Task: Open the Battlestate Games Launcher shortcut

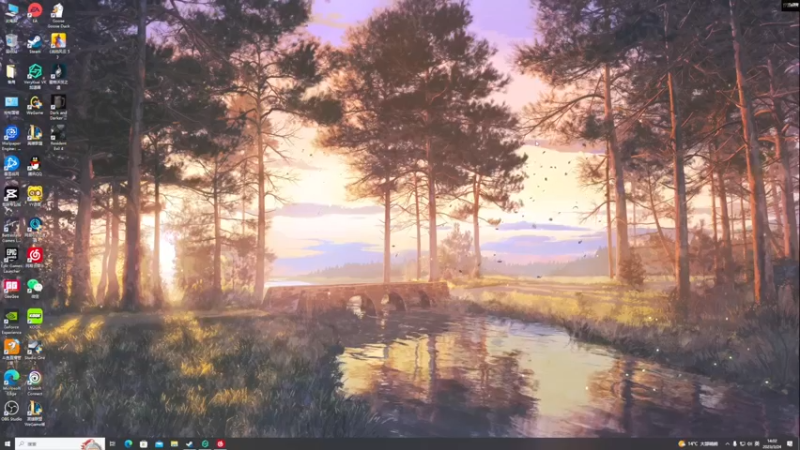Action: click(x=11, y=229)
